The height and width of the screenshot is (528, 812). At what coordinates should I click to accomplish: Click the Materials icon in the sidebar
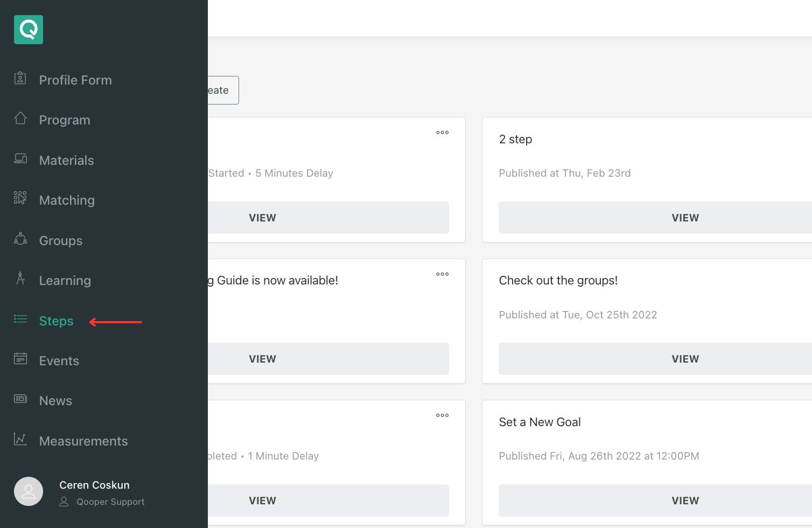20,158
